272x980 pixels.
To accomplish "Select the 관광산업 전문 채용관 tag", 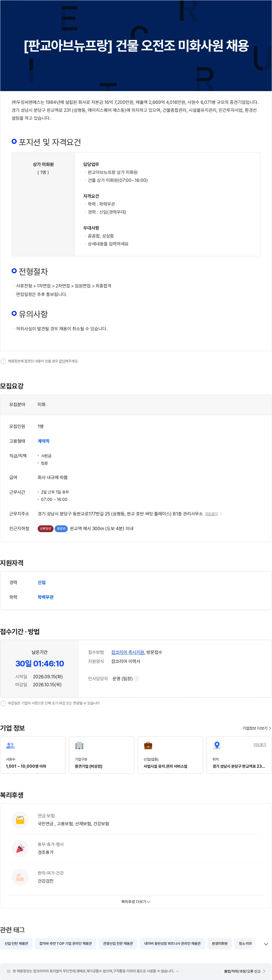I will tap(118, 943).
